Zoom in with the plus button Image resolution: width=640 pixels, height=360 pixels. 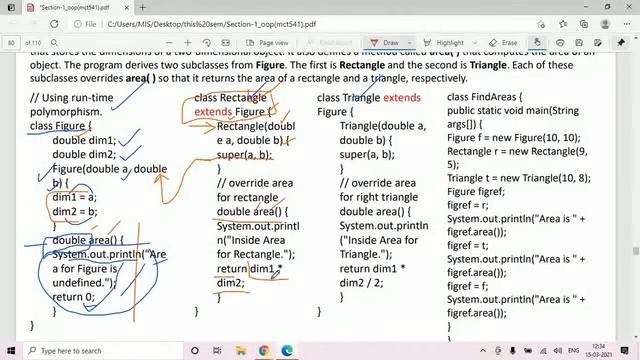coord(188,42)
